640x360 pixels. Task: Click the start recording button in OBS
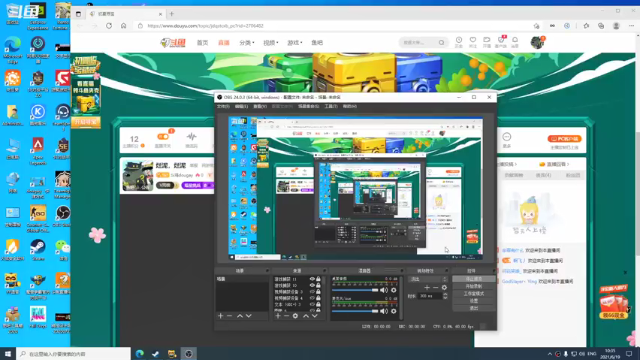tap(473, 286)
